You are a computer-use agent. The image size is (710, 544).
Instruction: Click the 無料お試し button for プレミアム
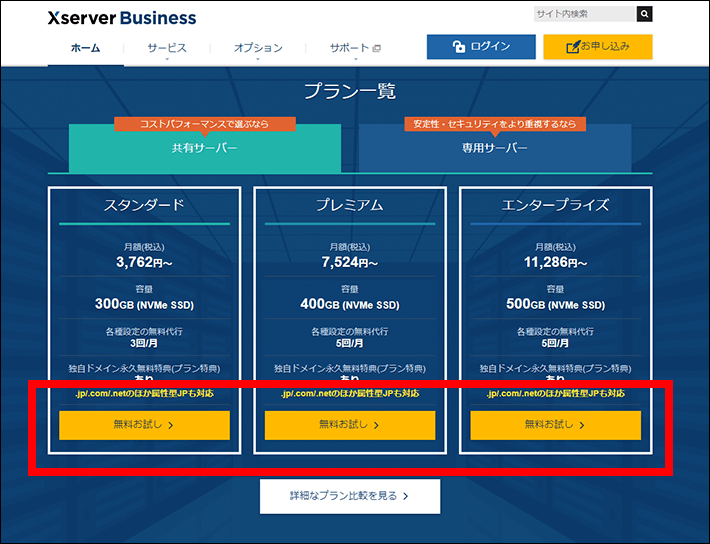coord(350,425)
